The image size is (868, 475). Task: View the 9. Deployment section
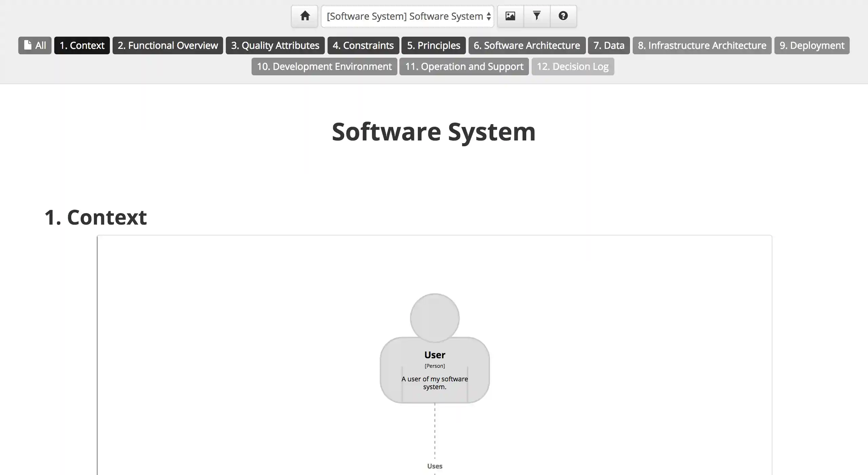(x=812, y=45)
